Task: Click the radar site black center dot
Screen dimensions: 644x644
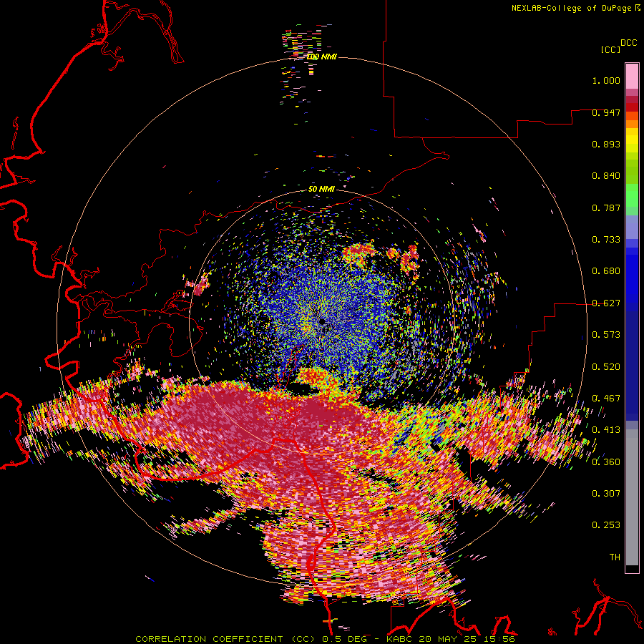Action: (x=322, y=321)
